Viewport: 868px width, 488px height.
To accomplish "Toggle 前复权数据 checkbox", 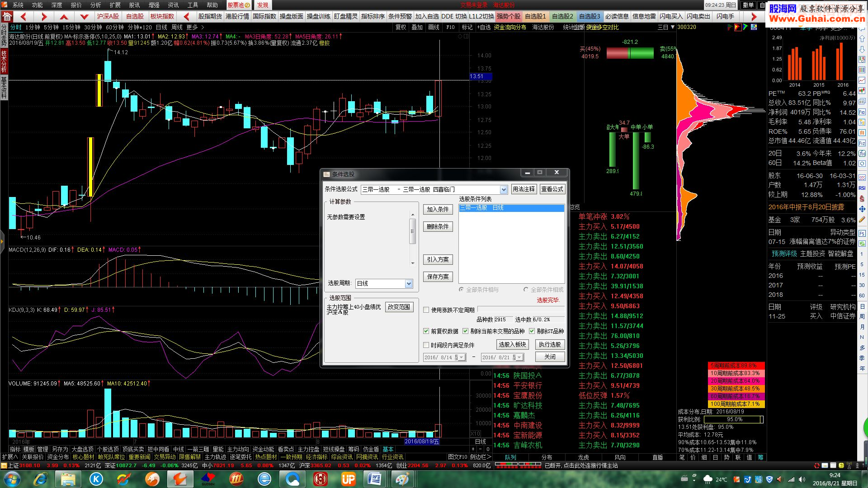I will [426, 331].
